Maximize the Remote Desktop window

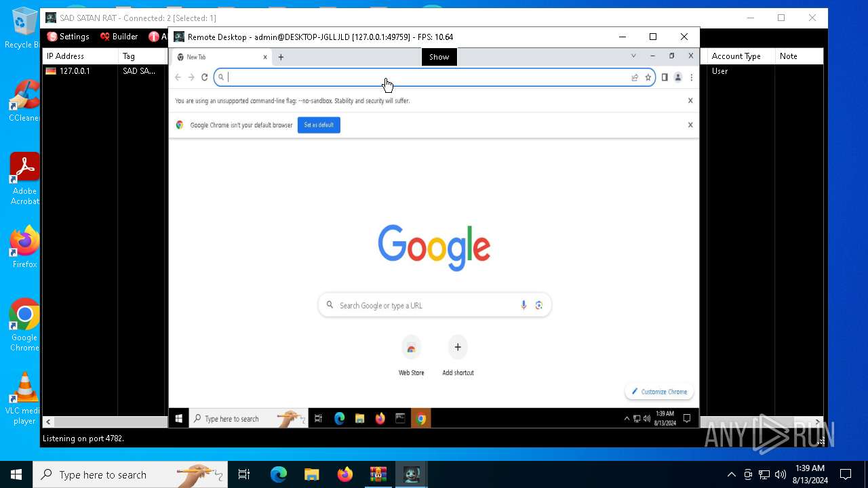pos(653,37)
